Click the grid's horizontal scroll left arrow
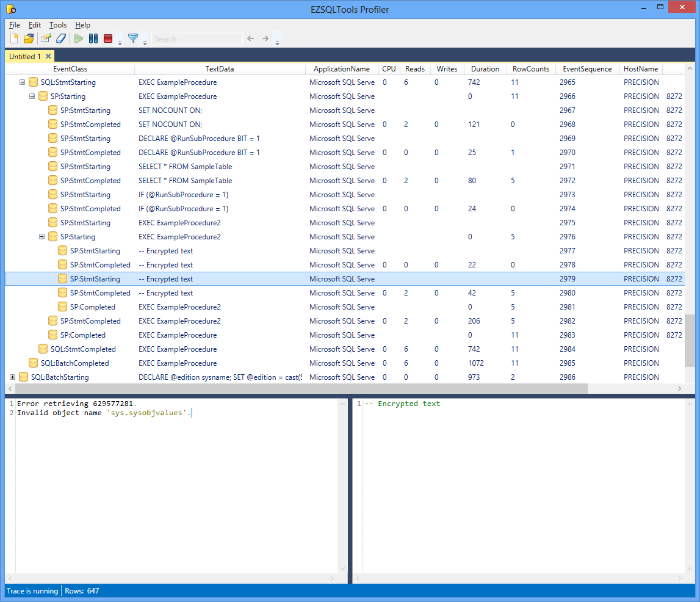The image size is (700, 602). [10, 388]
